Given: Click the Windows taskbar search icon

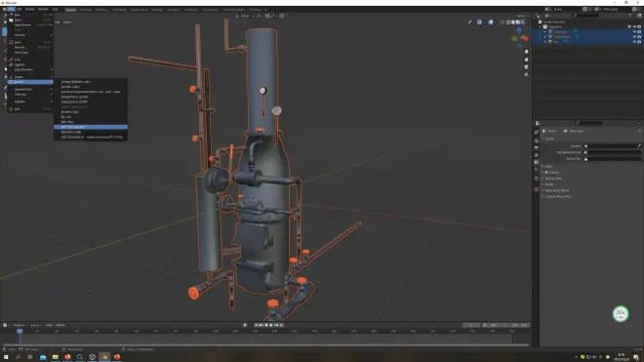Looking at the screenshot, I should click(19, 357).
